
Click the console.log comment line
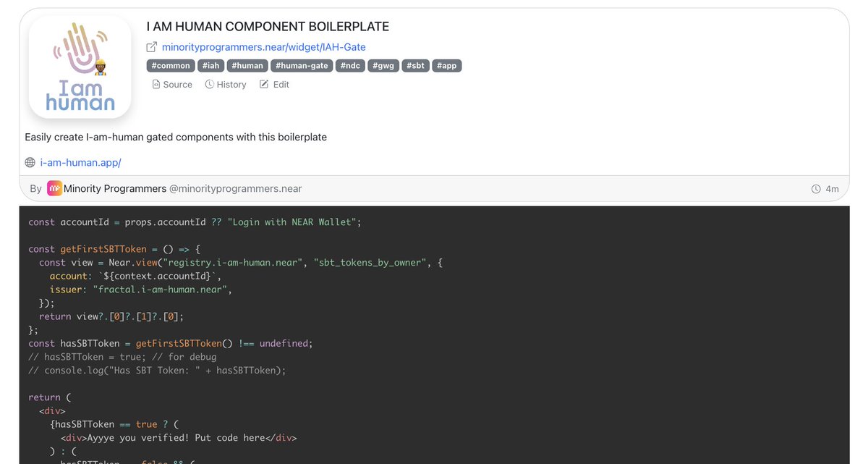pyautogui.click(x=157, y=371)
